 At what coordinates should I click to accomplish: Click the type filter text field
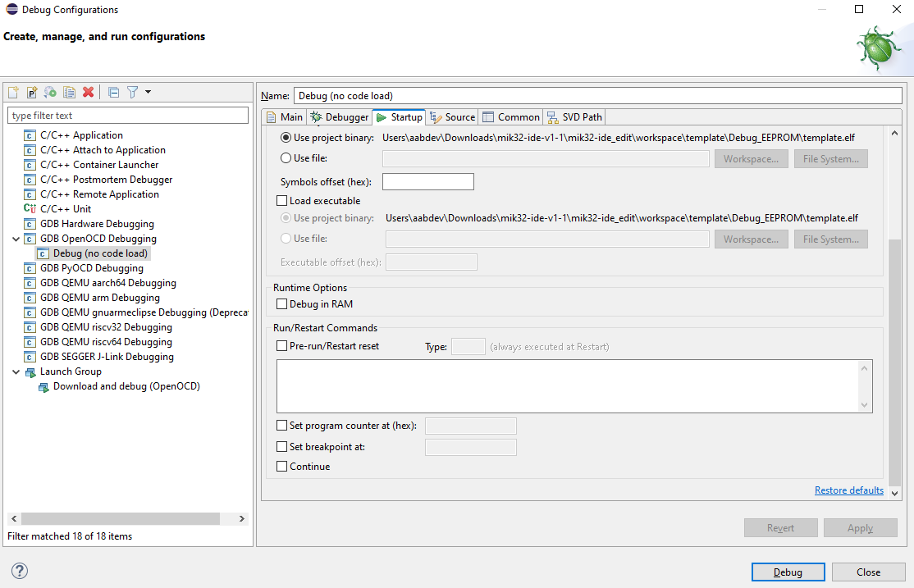pyautogui.click(x=128, y=116)
